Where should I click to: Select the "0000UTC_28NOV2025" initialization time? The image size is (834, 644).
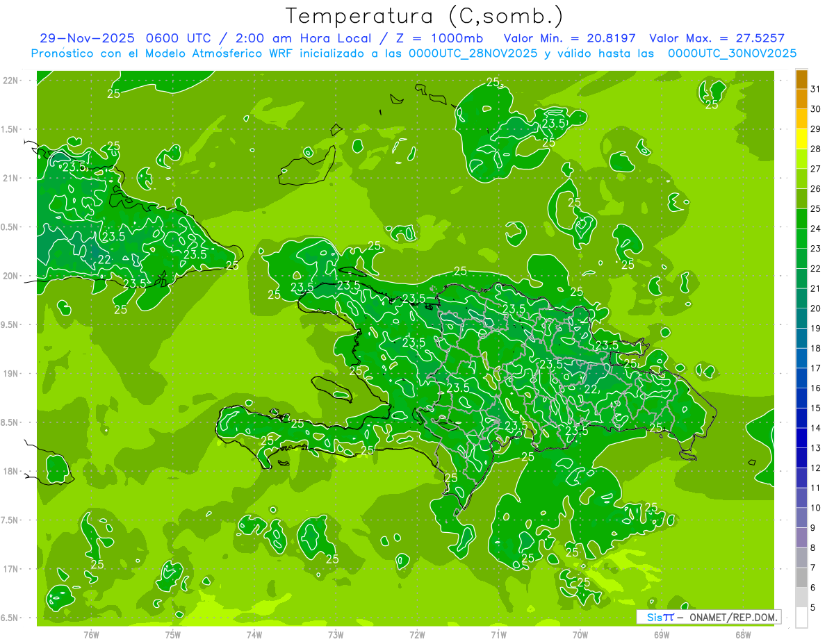(473, 53)
